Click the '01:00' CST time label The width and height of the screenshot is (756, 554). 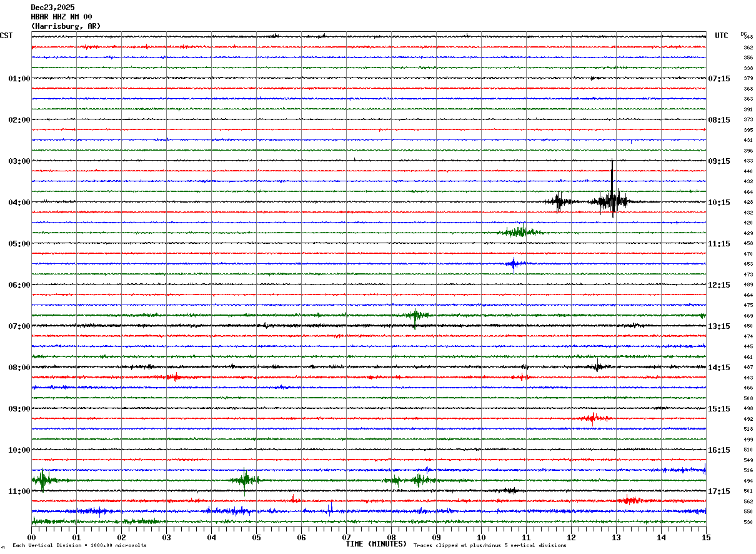pos(19,79)
